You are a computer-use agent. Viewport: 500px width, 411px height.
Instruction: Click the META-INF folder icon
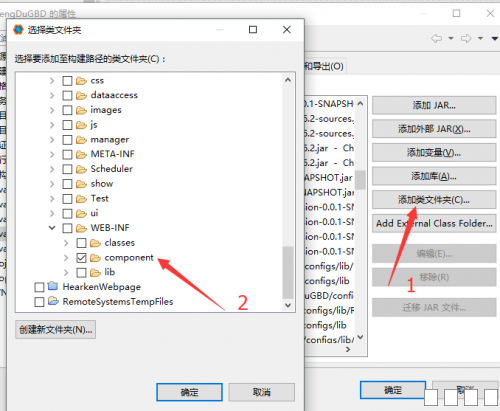[81, 154]
